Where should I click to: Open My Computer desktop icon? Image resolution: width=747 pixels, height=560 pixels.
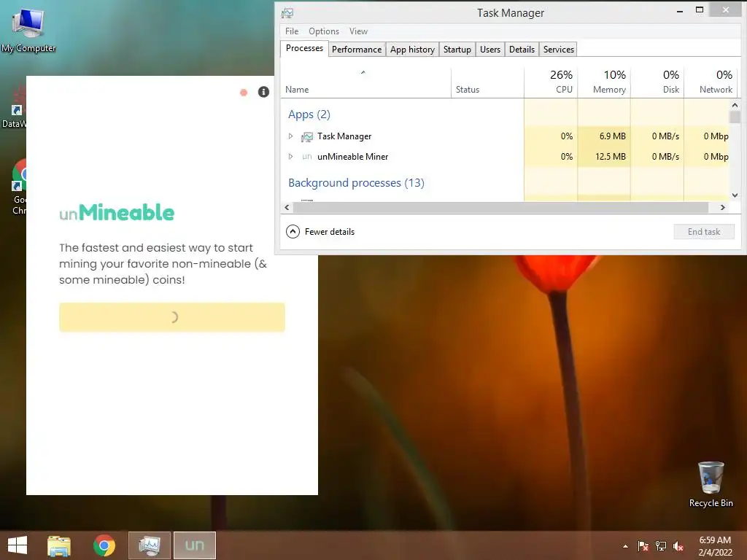coord(28,30)
